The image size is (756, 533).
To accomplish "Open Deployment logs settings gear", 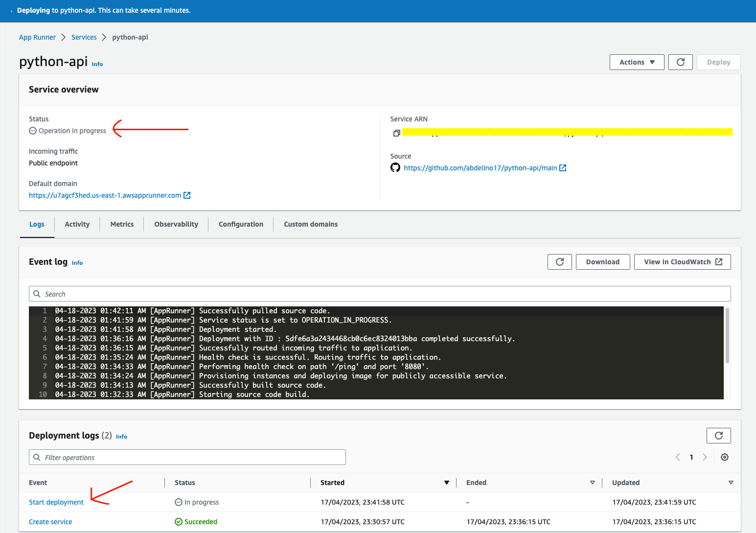I will pyautogui.click(x=725, y=457).
